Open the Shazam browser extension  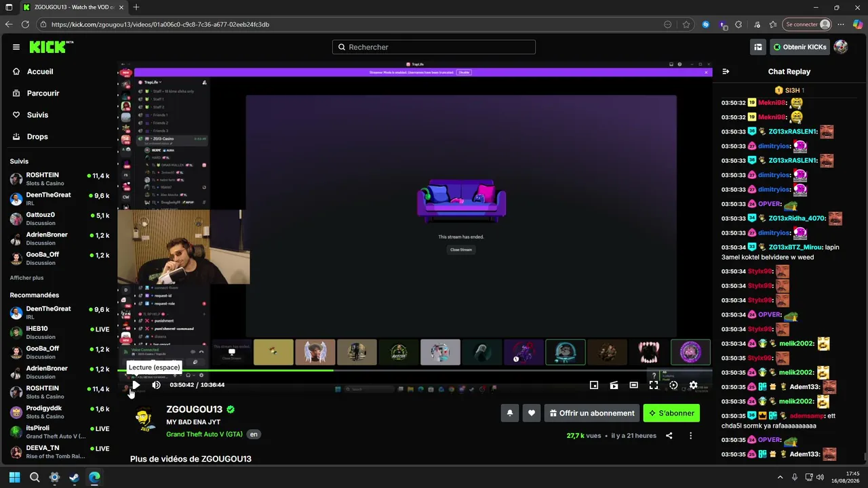(706, 24)
